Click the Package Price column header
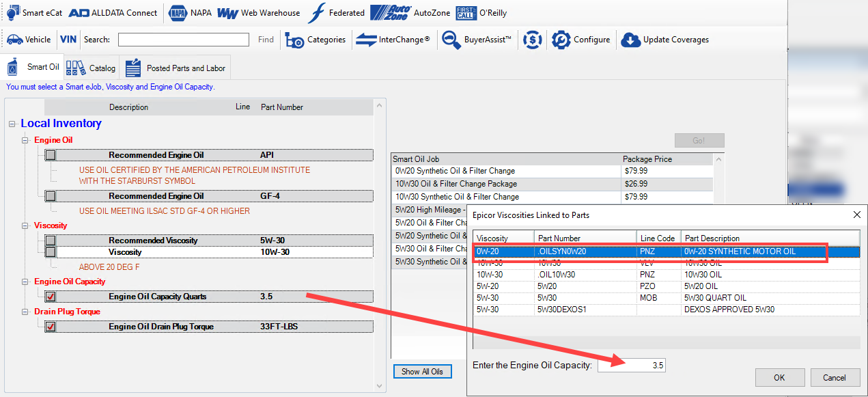This screenshot has height=397, width=868. (667, 159)
